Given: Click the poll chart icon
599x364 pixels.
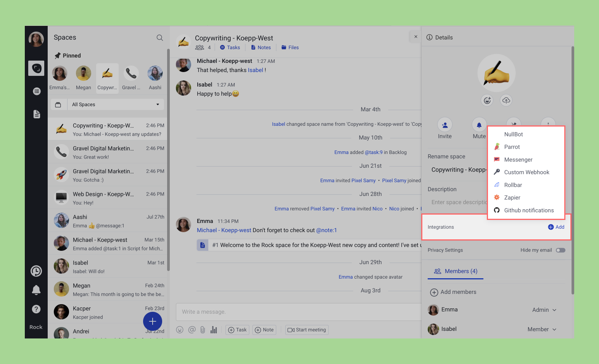Looking at the screenshot, I should pyautogui.click(x=214, y=330).
